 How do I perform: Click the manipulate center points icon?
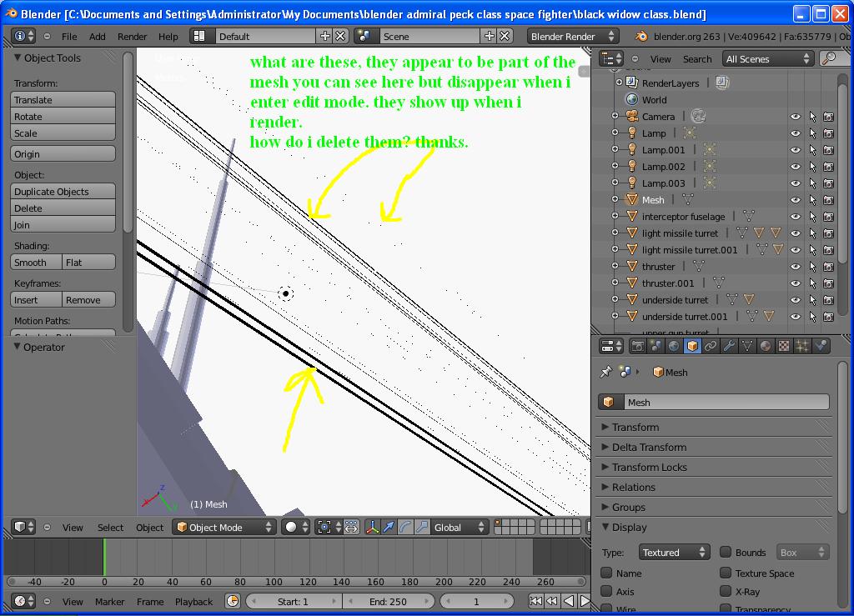pos(351,528)
